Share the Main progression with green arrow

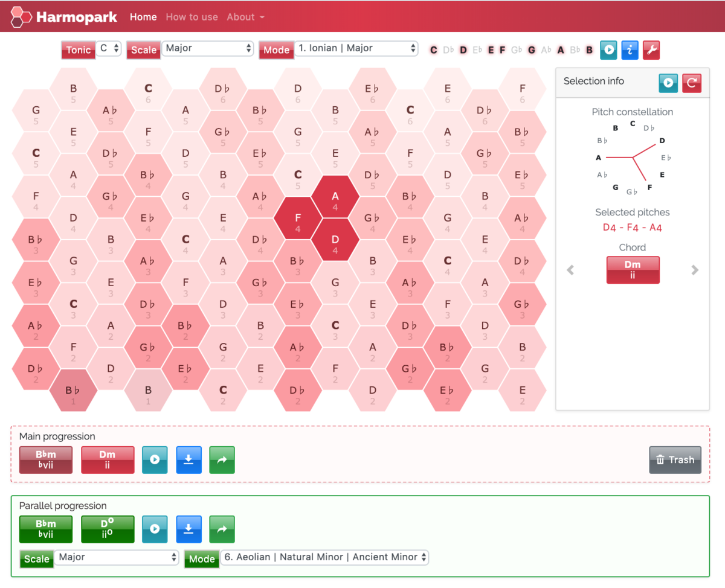[x=222, y=460]
